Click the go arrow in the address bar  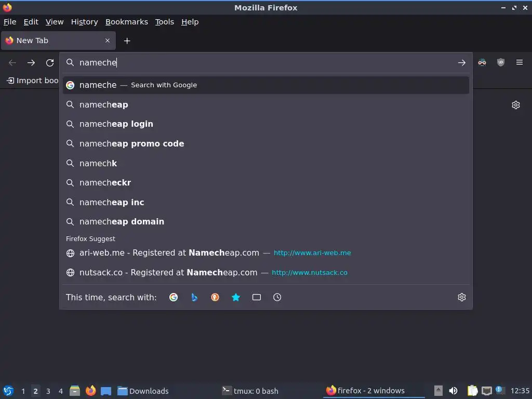pos(461,63)
